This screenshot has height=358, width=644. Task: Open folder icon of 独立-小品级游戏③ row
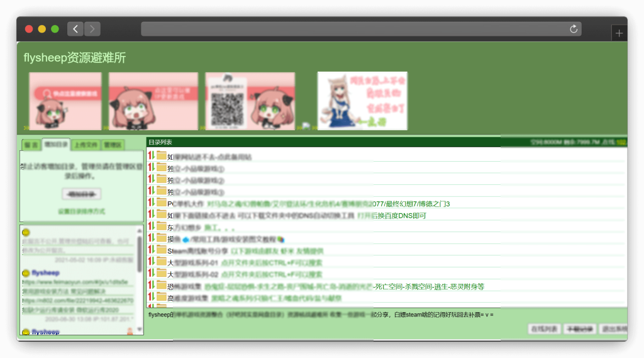(x=162, y=191)
